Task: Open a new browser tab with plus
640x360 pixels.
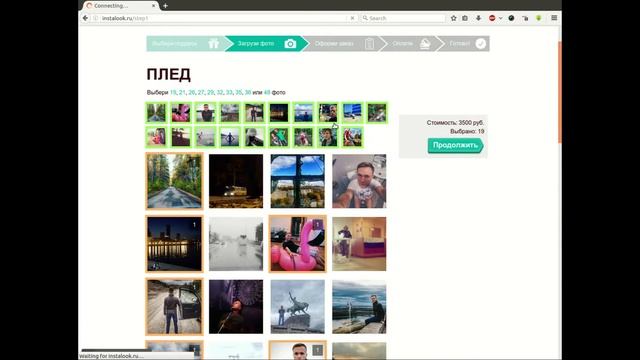Action: (165, 6)
